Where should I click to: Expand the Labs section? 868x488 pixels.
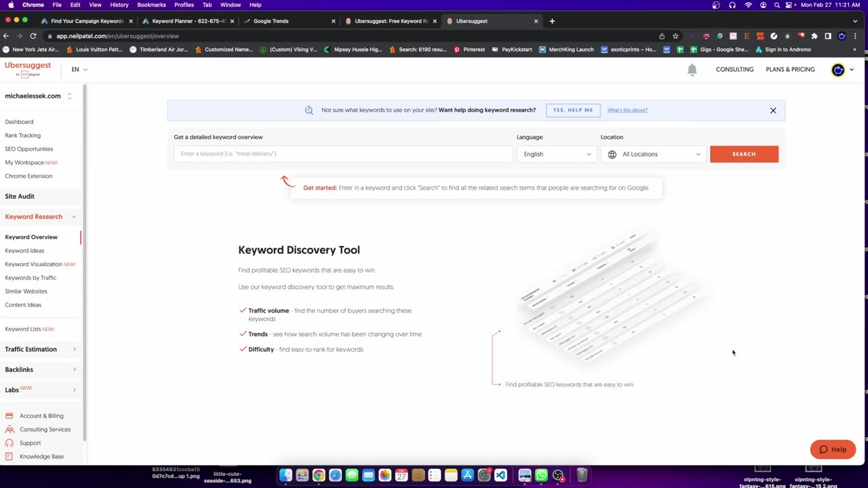pos(74,390)
